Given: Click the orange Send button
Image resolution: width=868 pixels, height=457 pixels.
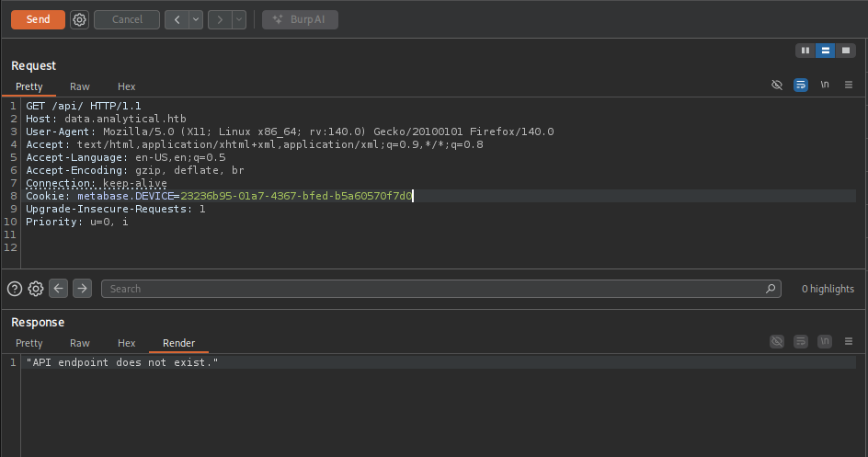Looking at the screenshot, I should pos(38,19).
